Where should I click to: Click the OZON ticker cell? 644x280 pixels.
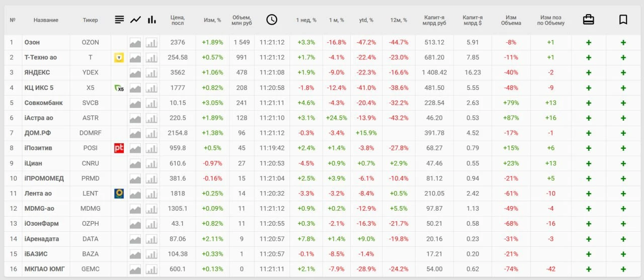pos(91,43)
